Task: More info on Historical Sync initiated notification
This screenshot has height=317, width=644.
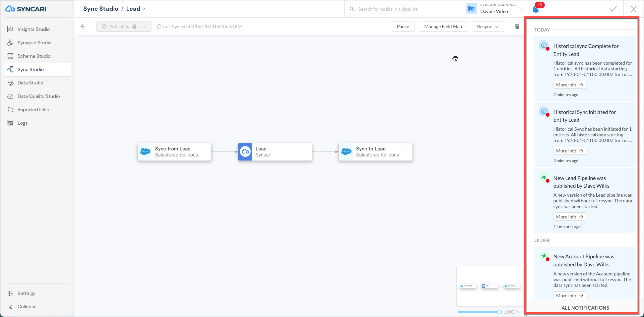Action: click(x=569, y=151)
